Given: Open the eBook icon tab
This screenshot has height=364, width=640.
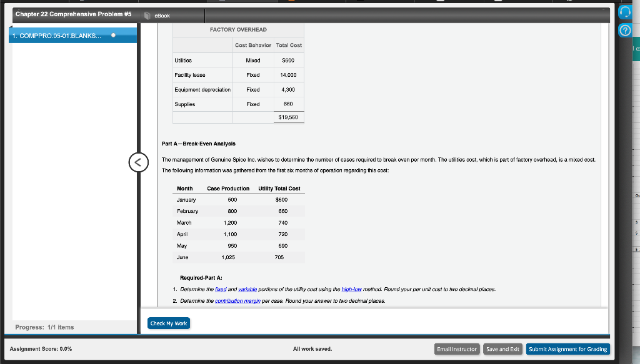Looking at the screenshot, I should point(147,16).
